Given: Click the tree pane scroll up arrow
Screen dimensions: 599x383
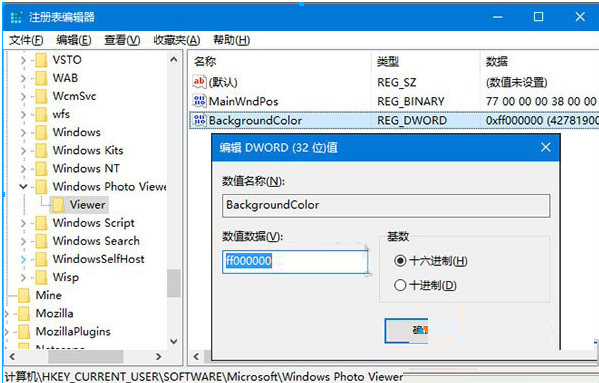Looking at the screenshot, I should coord(173,60).
